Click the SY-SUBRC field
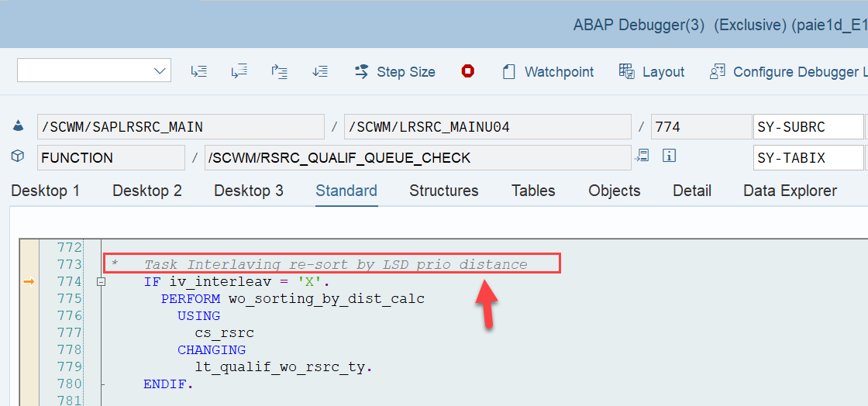Image resolution: width=868 pixels, height=406 pixels. point(808,126)
